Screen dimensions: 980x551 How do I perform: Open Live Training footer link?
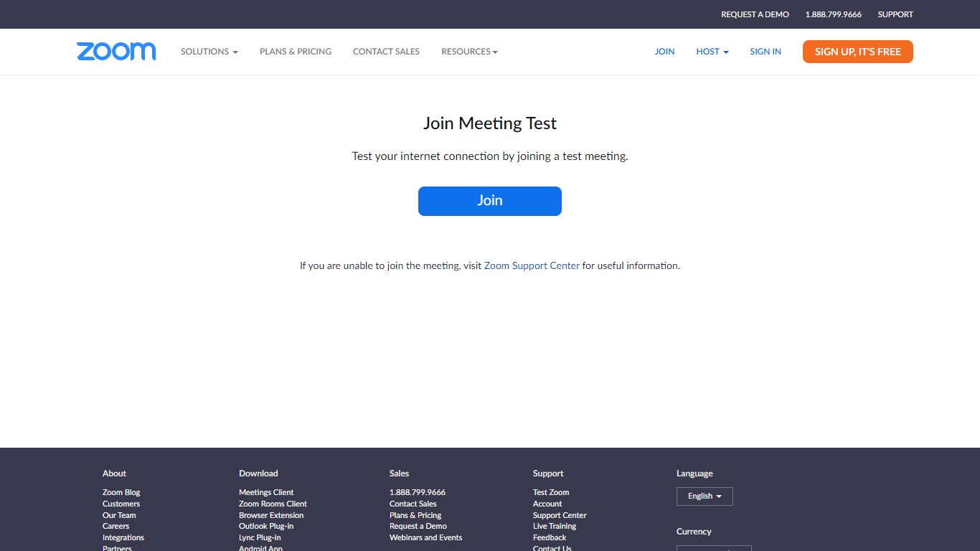[555, 526]
